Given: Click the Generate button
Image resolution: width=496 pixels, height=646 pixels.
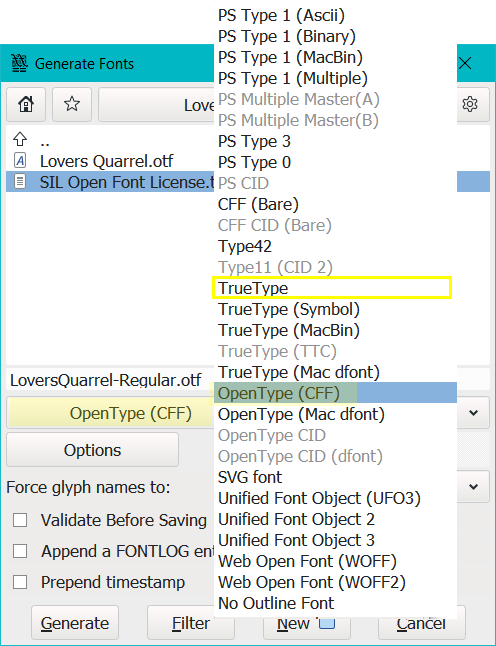Looking at the screenshot, I should click(75, 623).
